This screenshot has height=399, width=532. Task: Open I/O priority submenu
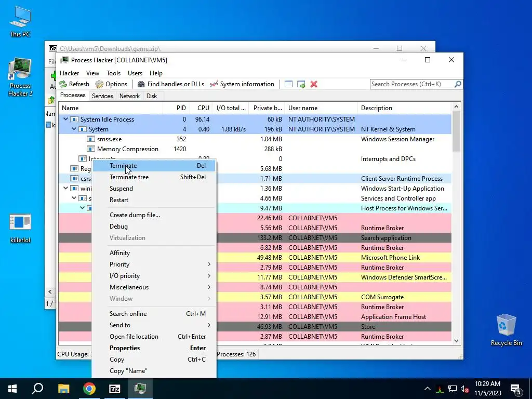(154, 276)
